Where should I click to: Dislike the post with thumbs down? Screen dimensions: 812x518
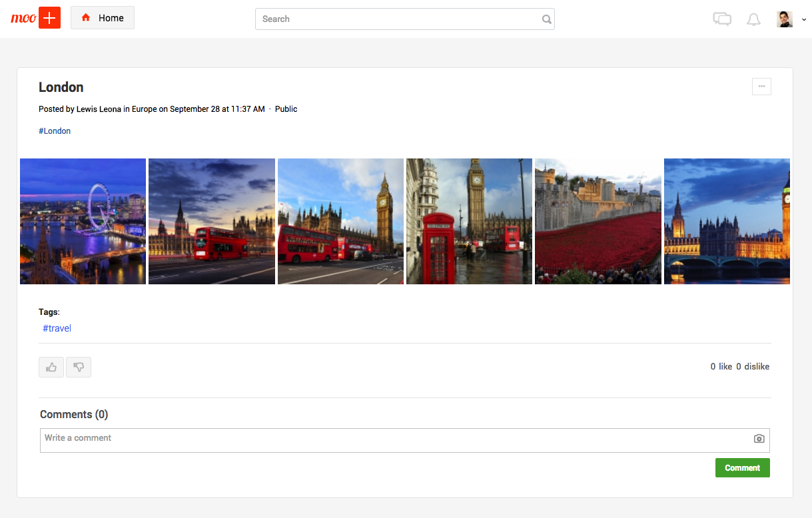pyautogui.click(x=79, y=367)
